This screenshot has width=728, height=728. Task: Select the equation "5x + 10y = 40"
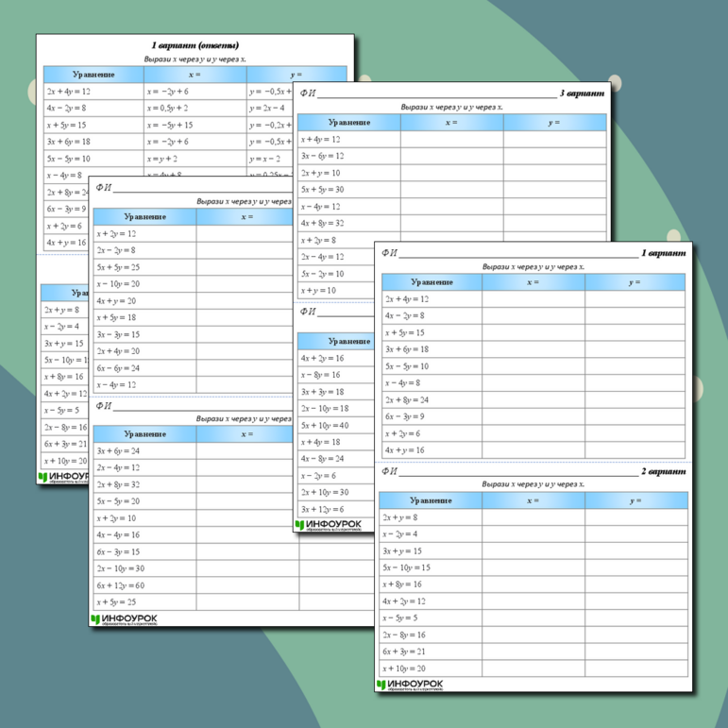pos(325,426)
